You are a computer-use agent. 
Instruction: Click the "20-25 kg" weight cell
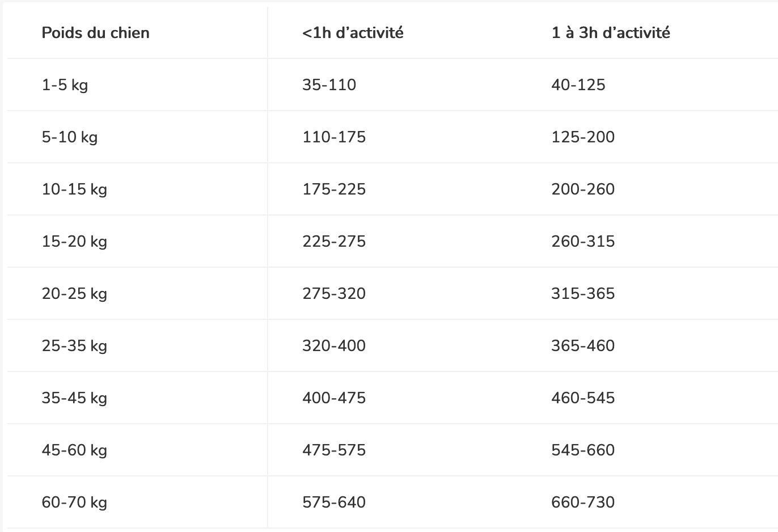74,294
